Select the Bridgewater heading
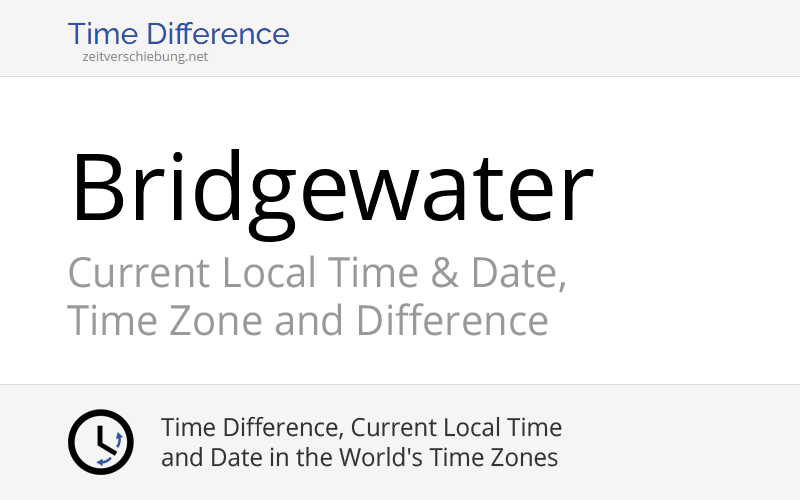Screen dimensions: 800x500 [x=331, y=188]
